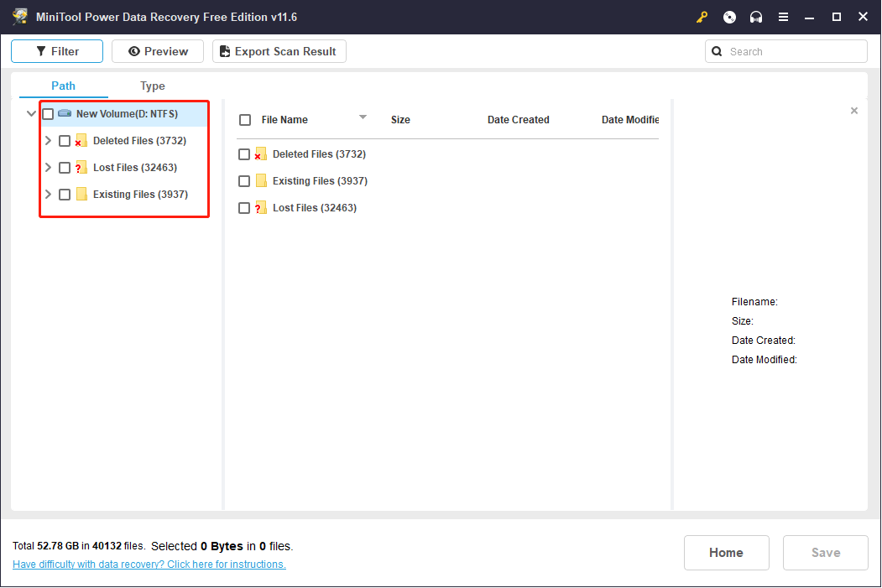Click the Export Scan Result button
This screenshot has height=588, width=882.
[x=279, y=51]
